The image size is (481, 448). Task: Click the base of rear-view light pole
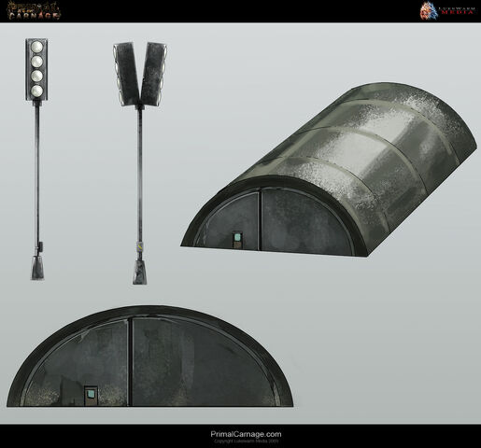point(140,273)
